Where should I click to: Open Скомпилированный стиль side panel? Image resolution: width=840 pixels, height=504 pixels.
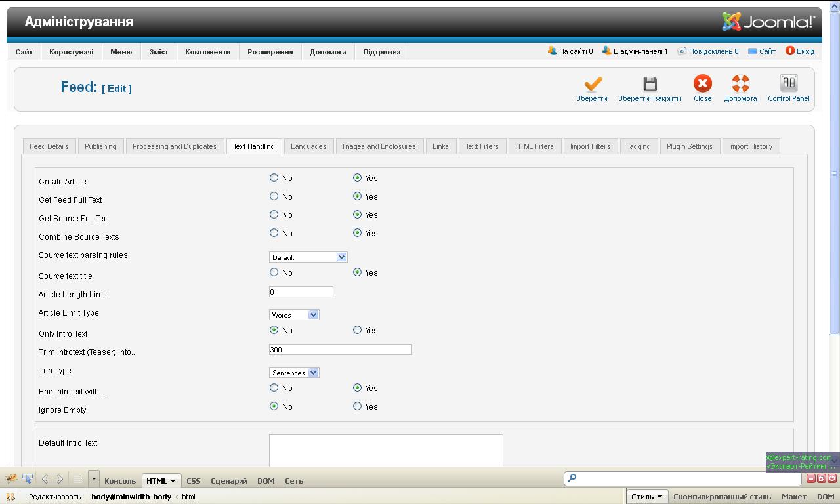click(722, 497)
